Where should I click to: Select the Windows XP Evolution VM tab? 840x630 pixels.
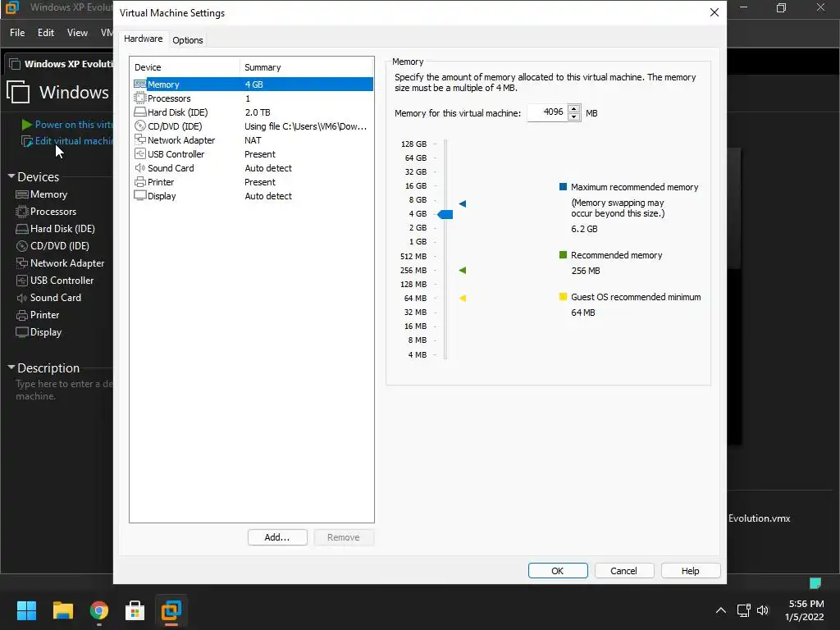(x=61, y=64)
